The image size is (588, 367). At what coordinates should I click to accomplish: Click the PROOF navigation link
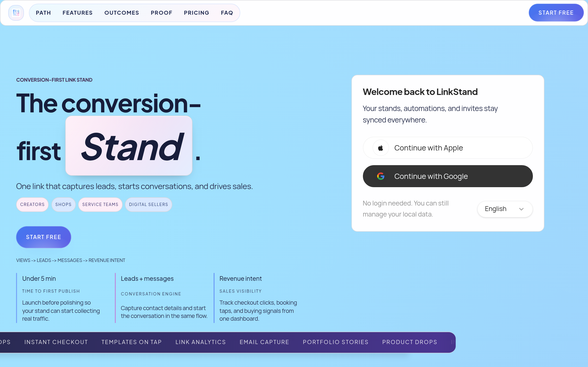[161, 13]
